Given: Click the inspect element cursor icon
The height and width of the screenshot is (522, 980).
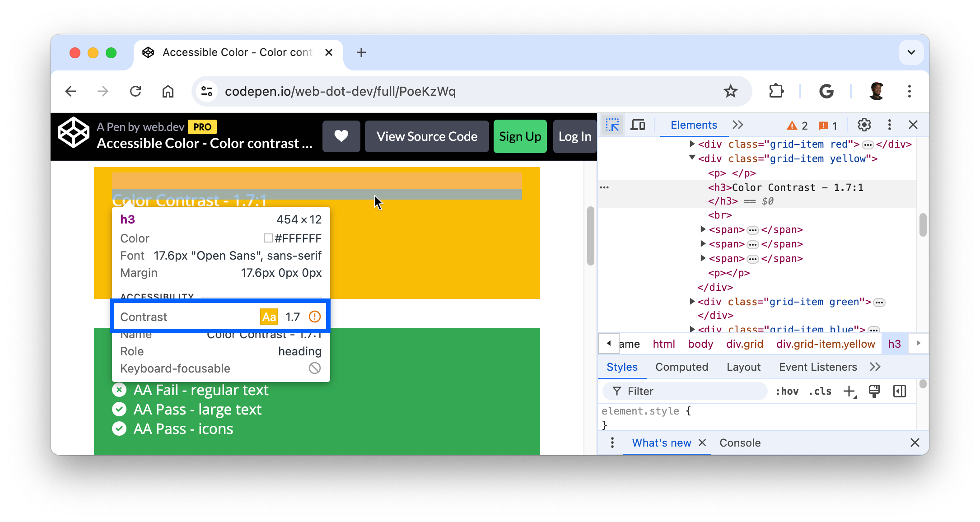Looking at the screenshot, I should [612, 125].
